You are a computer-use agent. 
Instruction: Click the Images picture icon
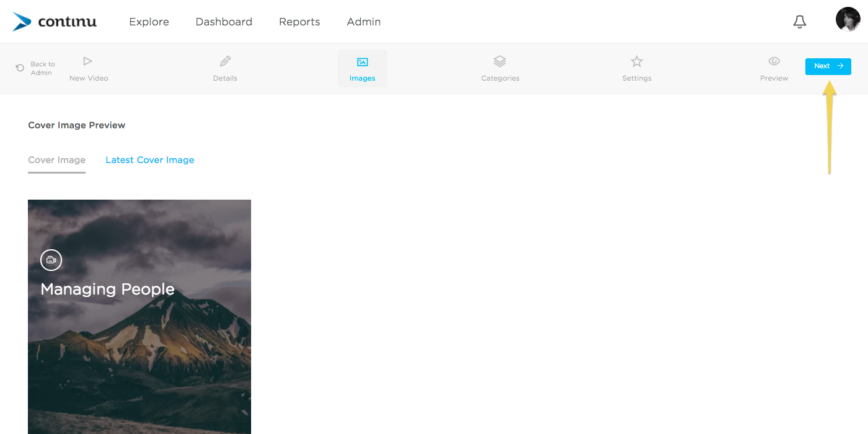point(363,62)
